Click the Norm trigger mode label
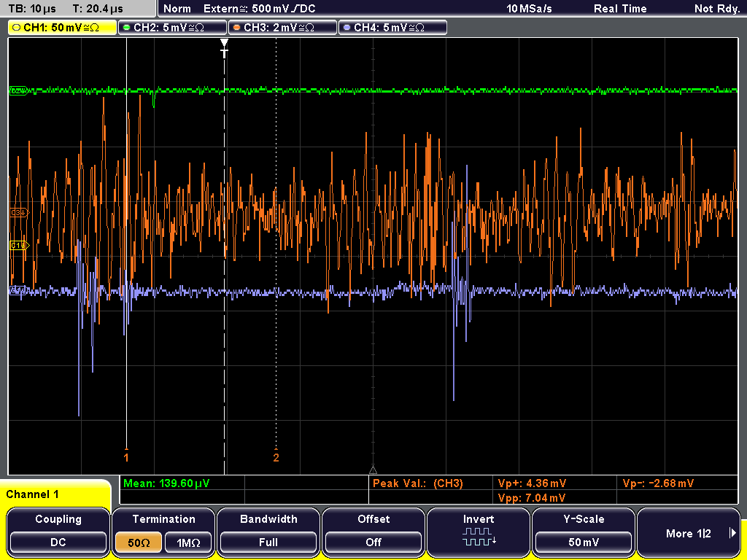The height and width of the screenshot is (560, 747). pos(177,9)
